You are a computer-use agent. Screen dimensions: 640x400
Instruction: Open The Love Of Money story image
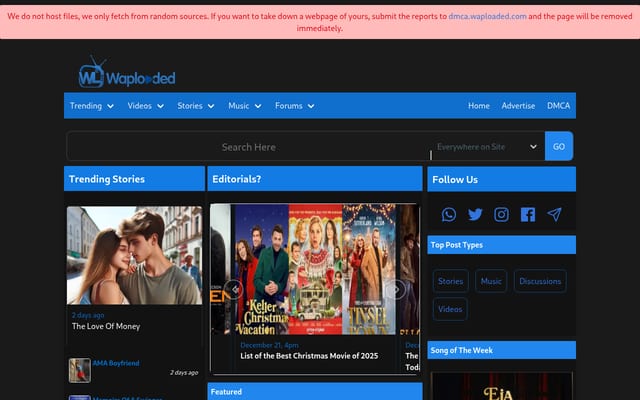134,255
